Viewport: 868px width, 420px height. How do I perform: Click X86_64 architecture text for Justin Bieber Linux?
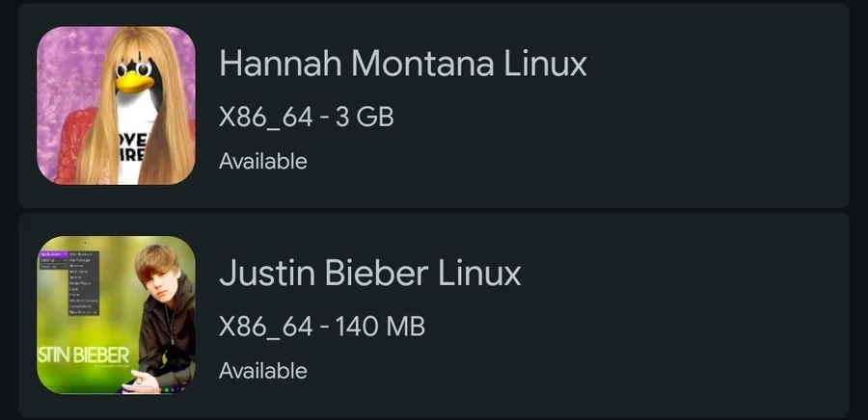(x=266, y=327)
